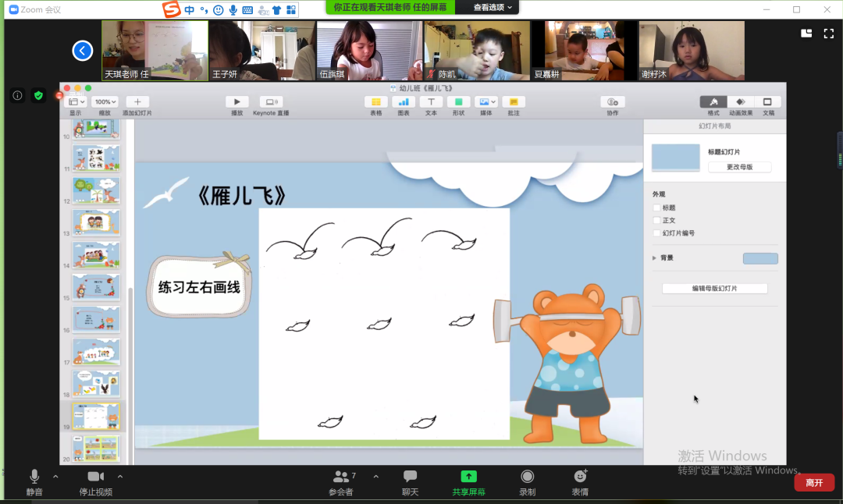Open the 参会者 participants panel
Viewport: 843px width, 504px height.
tap(341, 482)
